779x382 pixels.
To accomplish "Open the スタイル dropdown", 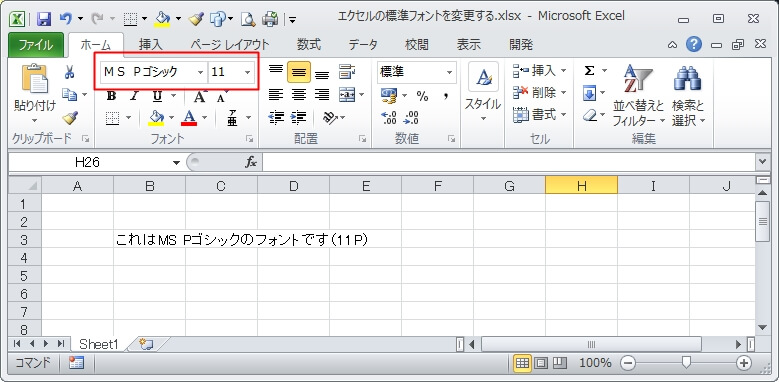I will 483,93.
